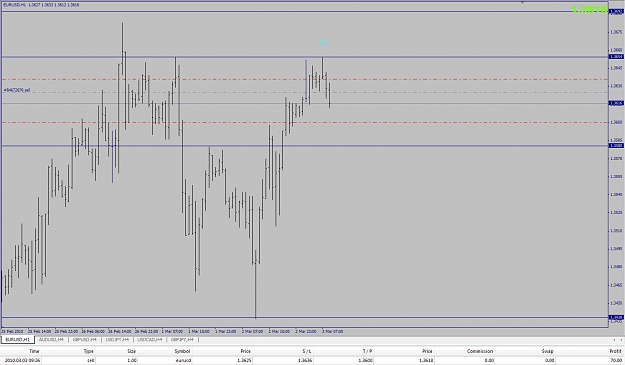Select the order time 2010.03.03 09:36
625x365 pixels.
(23, 360)
